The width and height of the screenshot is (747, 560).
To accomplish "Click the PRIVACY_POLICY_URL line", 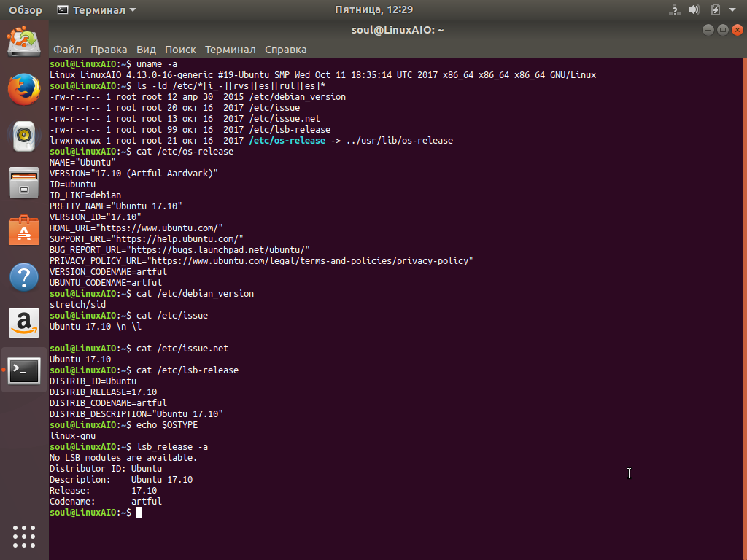I will pos(262,261).
